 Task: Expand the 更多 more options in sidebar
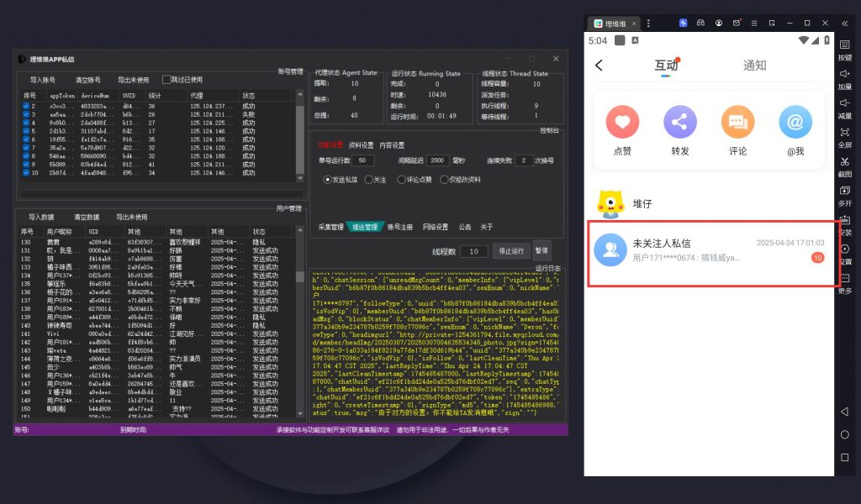pyautogui.click(x=844, y=279)
